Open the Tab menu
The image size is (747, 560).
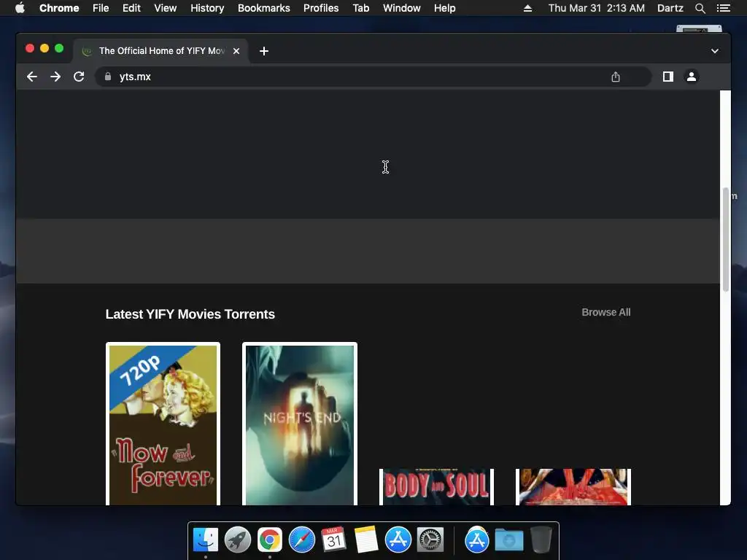tap(361, 8)
